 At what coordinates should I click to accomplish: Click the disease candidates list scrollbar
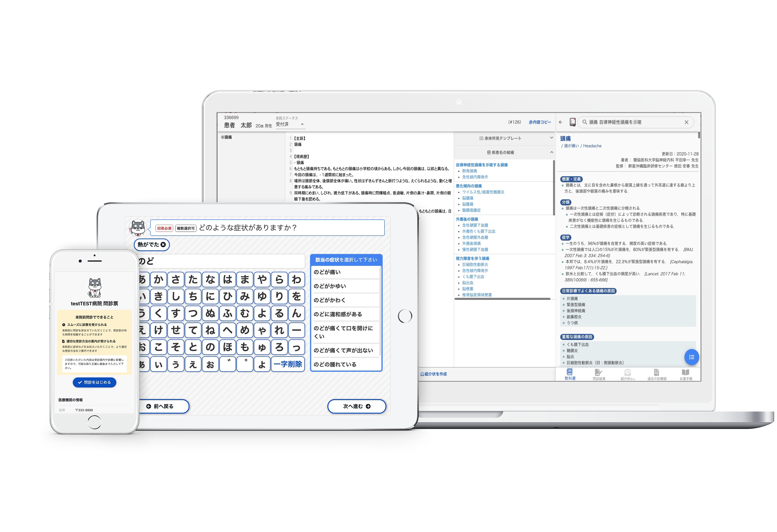[554, 187]
